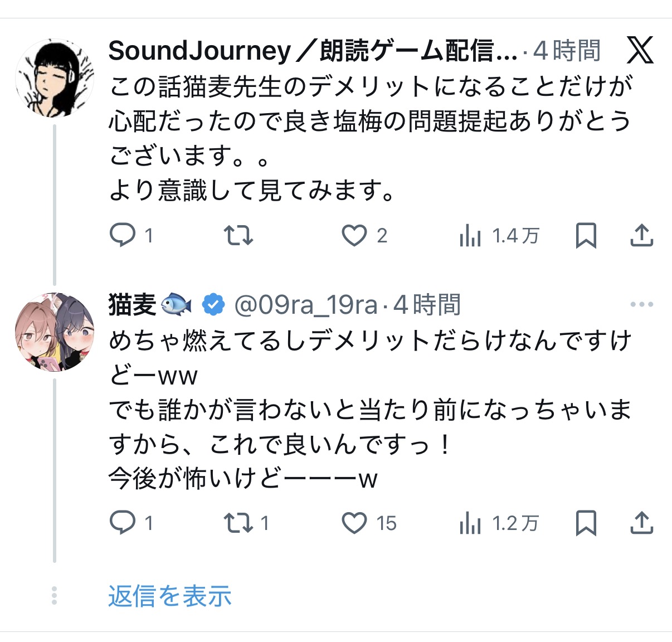Open SoundJourney's profile avatar

pyautogui.click(x=55, y=78)
